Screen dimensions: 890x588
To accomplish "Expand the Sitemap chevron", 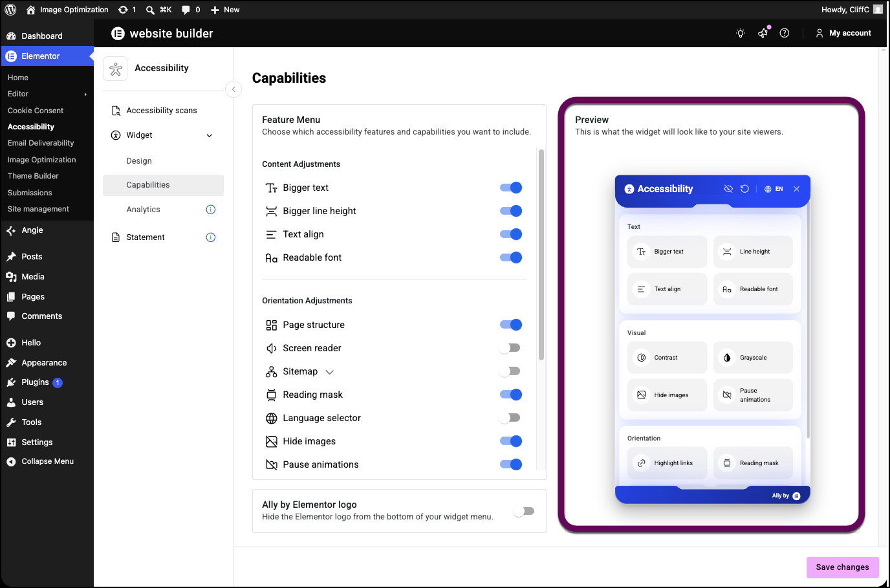I will 330,372.
